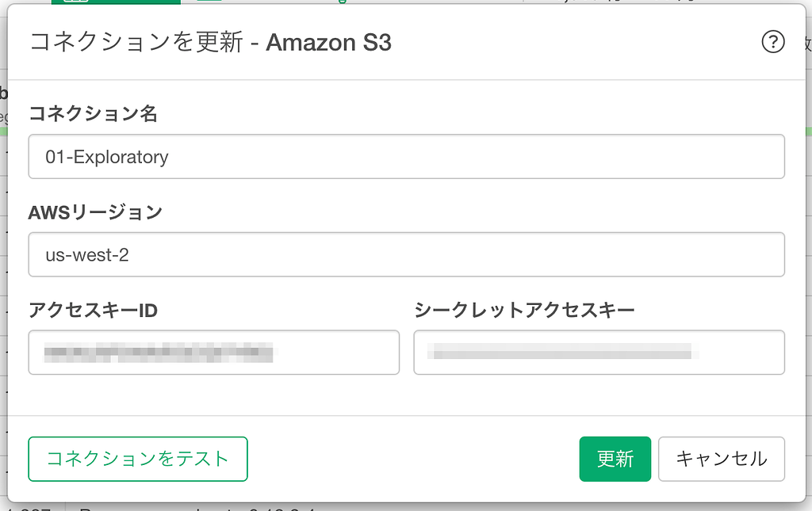Viewport: 812px width, 511px height.
Task: Click inside the コネクション名 field
Action: (406, 156)
